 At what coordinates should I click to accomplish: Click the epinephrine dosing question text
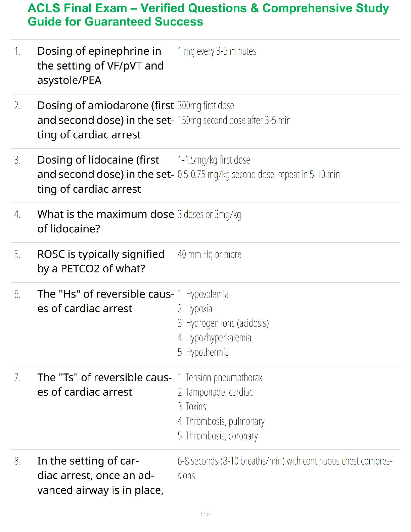(x=100, y=65)
